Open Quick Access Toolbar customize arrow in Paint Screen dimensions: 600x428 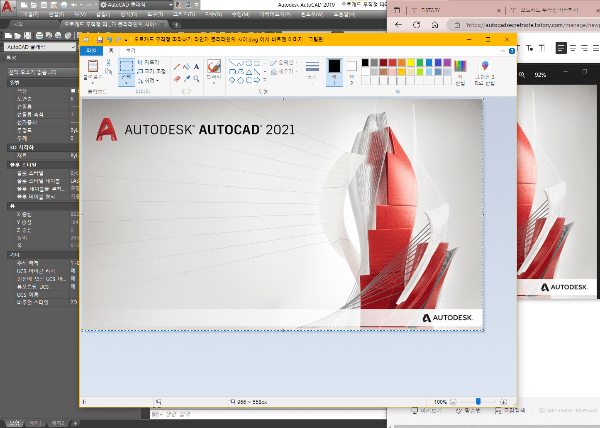pyautogui.click(x=126, y=39)
